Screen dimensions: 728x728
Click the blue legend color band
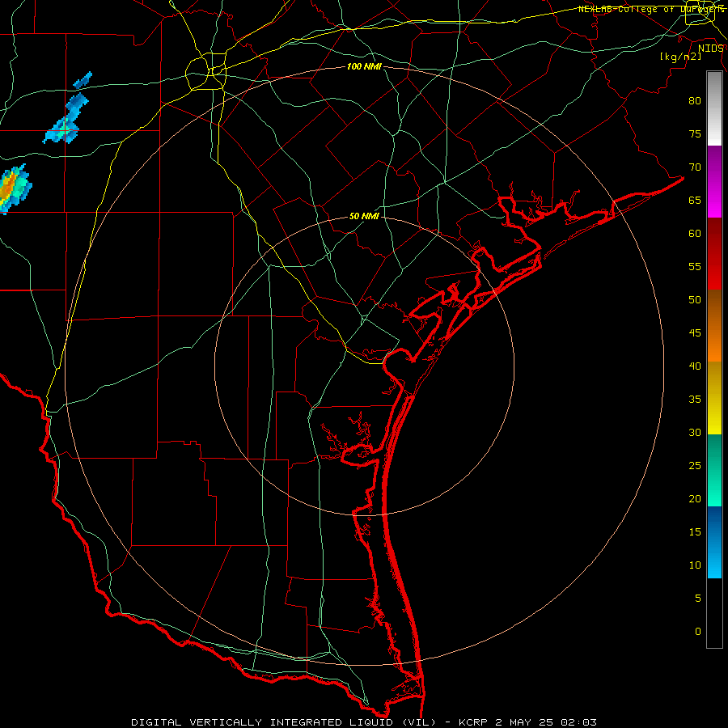714,542
